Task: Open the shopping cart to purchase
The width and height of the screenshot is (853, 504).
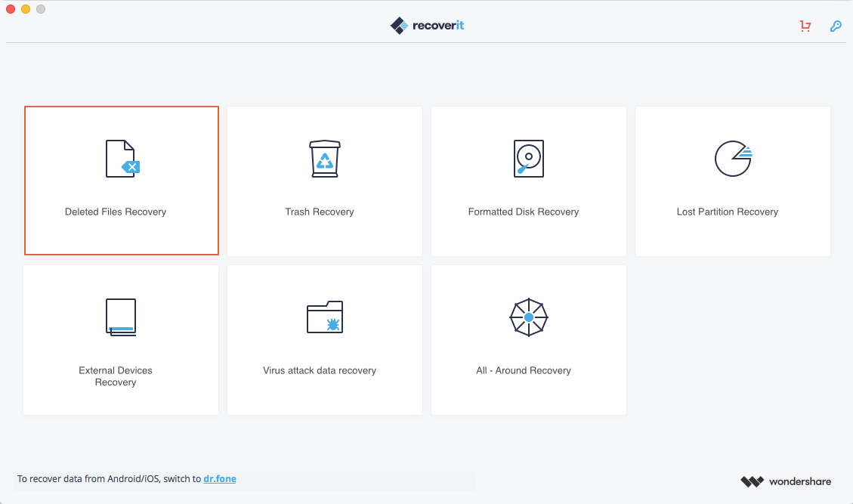Action: point(805,26)
